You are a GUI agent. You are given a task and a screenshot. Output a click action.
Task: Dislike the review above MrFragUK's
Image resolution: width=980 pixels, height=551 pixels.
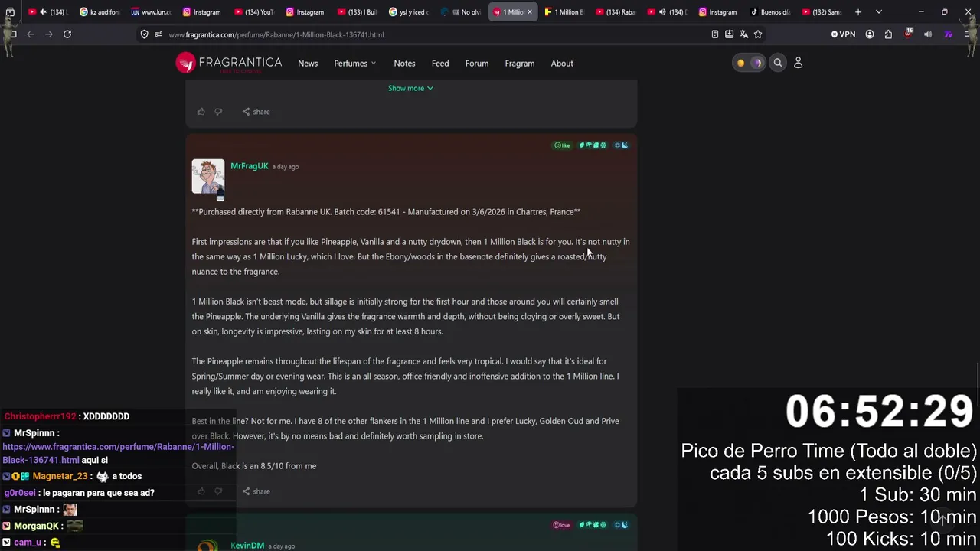pyautogui.click(x=218, y=112)
